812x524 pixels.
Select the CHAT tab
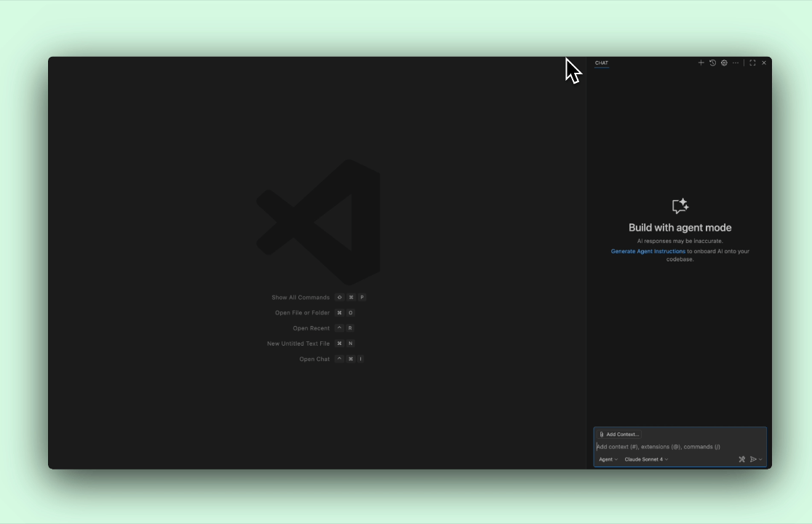coord(601,63)
